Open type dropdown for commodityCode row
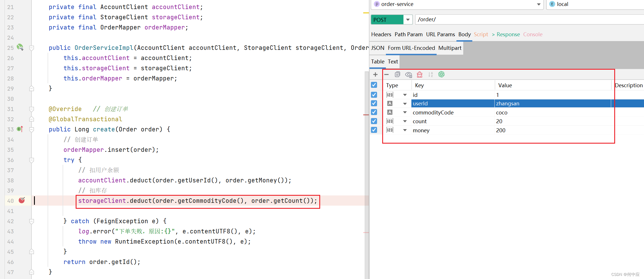The height and width of the screenshot is (279, 644). (405, 112)
